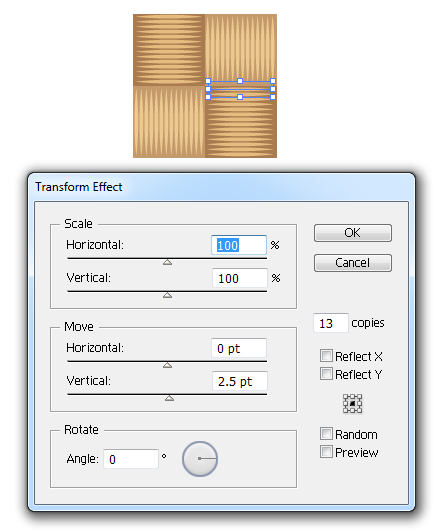The image size is (437, 532).
Task: Enable the Reflect X checkbox
Action: point(326,356)
